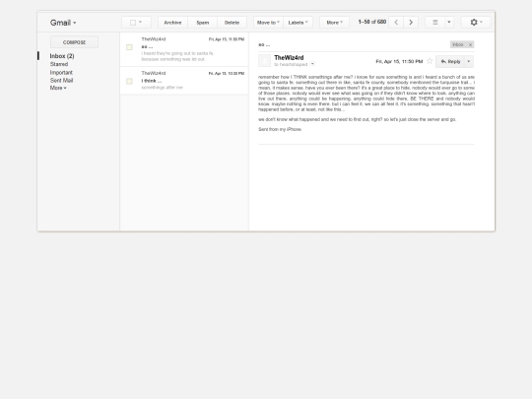Click the sender avatar in the open message
The height and width of the screenshot is (399, 532).
coord(265,61)
